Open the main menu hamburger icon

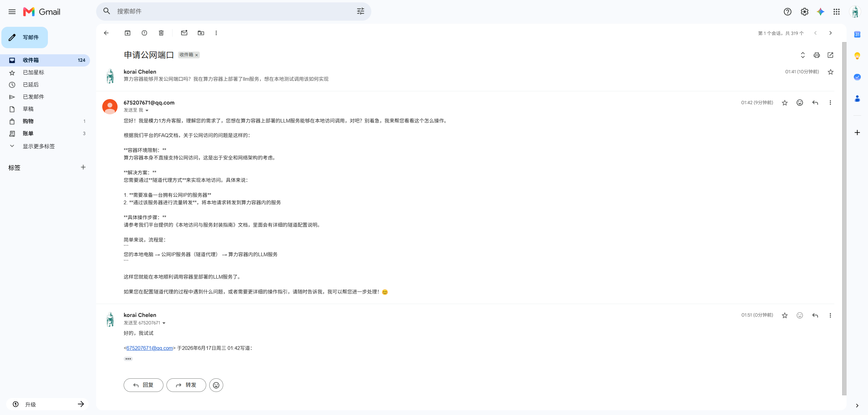(12, 12)
